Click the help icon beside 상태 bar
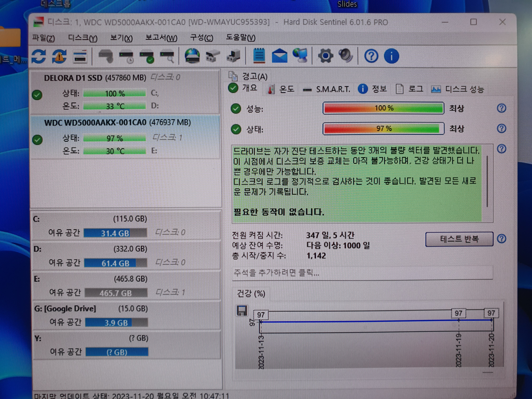Screen dimensions: 532x399 click(502, 129)
